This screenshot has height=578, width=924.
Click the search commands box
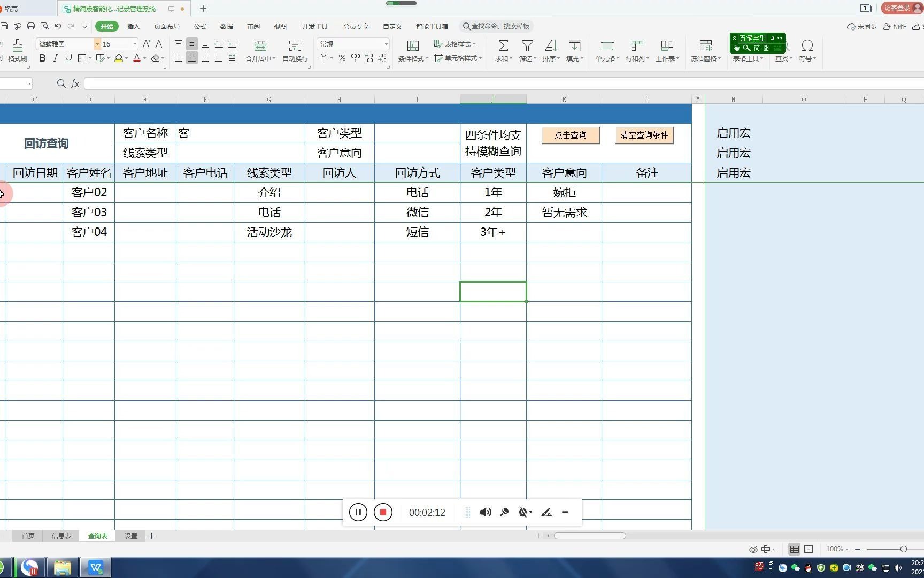click(x=496, y=26)
